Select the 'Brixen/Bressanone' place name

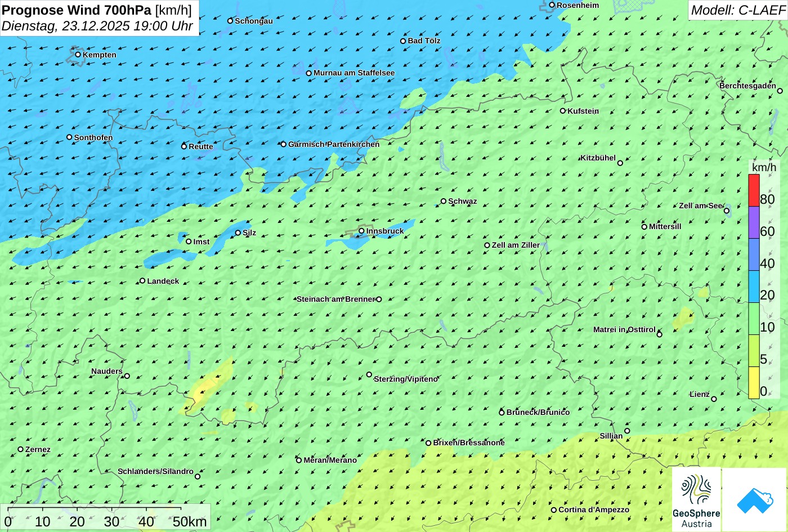[469, 442]
